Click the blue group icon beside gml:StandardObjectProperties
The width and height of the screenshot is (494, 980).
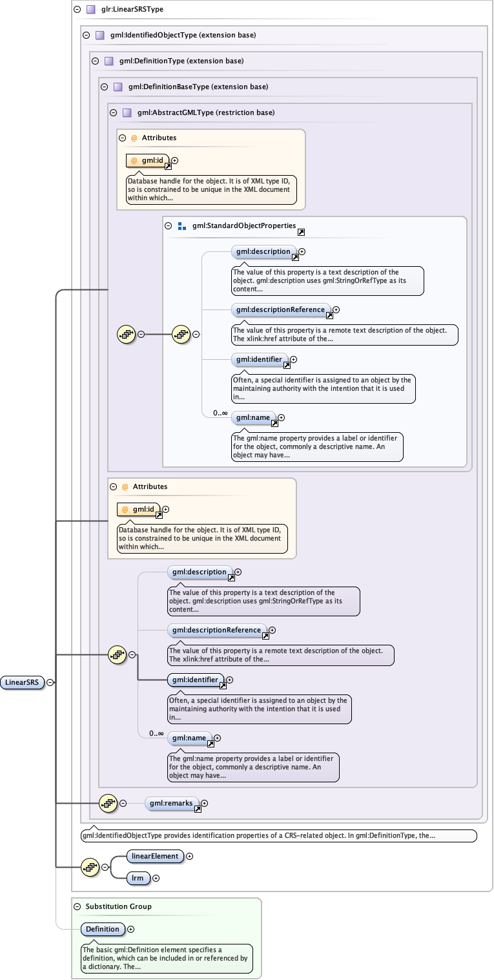[181, 226]
